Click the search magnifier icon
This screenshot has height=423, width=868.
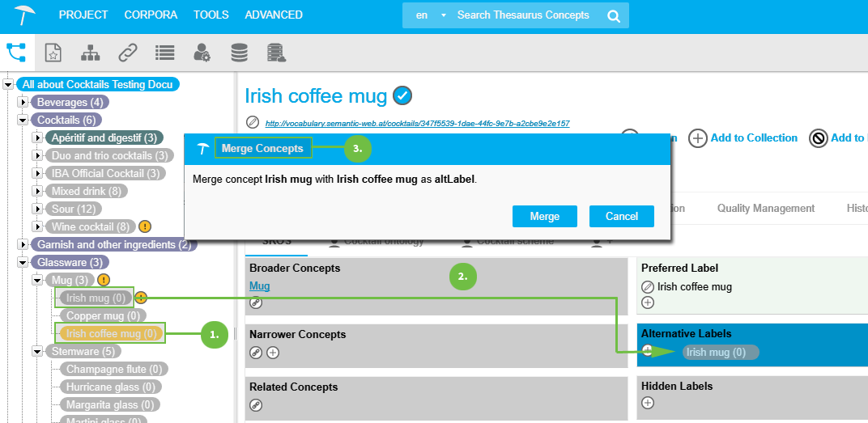[614, 15]
